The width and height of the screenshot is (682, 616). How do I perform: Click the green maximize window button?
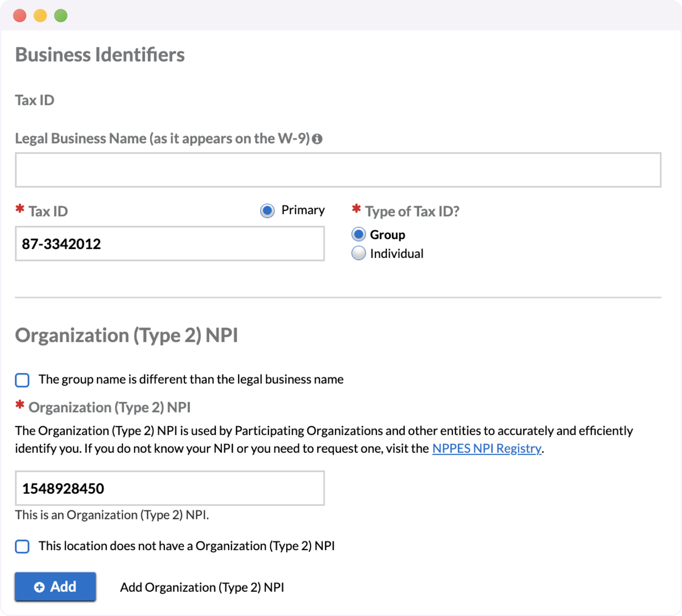coord(61,16)
